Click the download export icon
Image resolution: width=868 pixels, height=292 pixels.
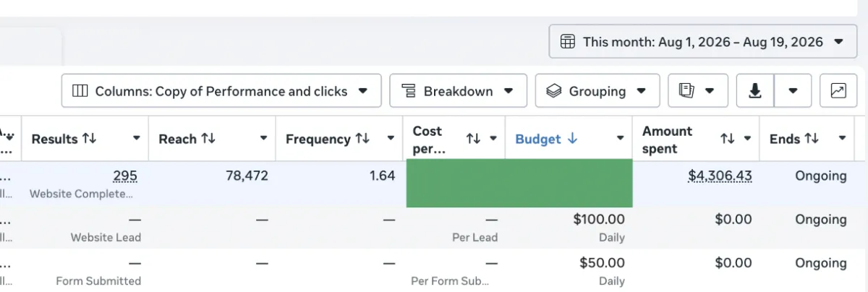755,91
